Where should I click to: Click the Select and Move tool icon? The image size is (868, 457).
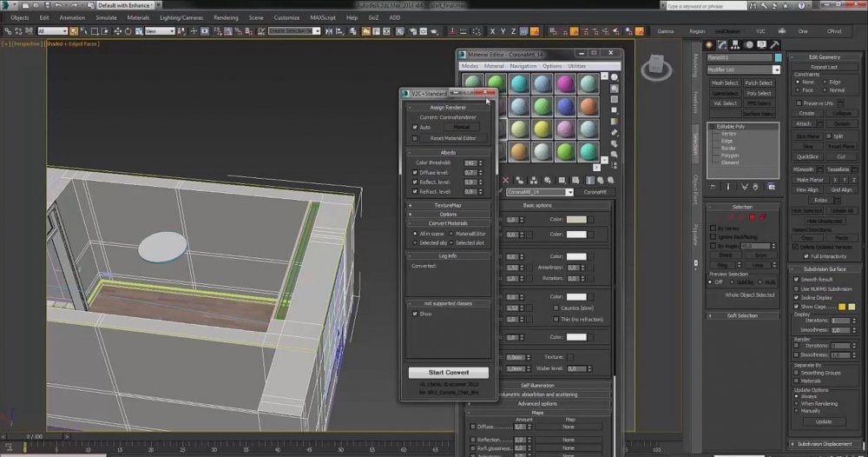pyautogui.click(x=118, y=31)
